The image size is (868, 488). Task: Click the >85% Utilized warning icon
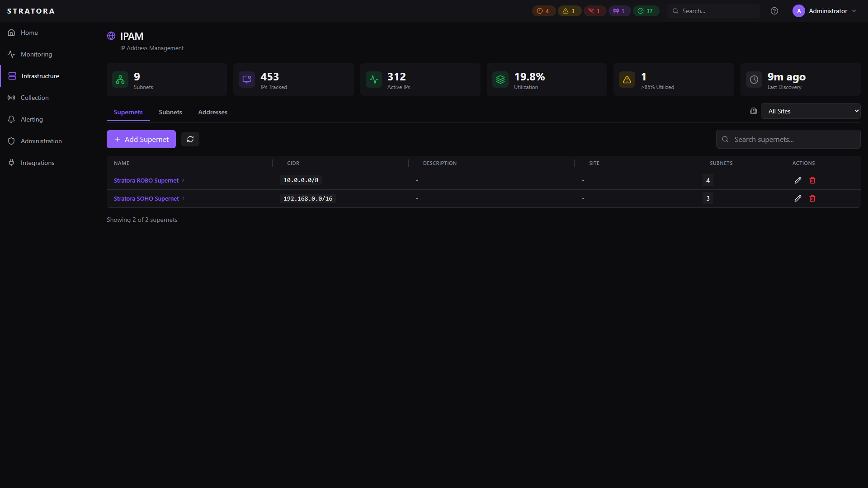point(627,80)
